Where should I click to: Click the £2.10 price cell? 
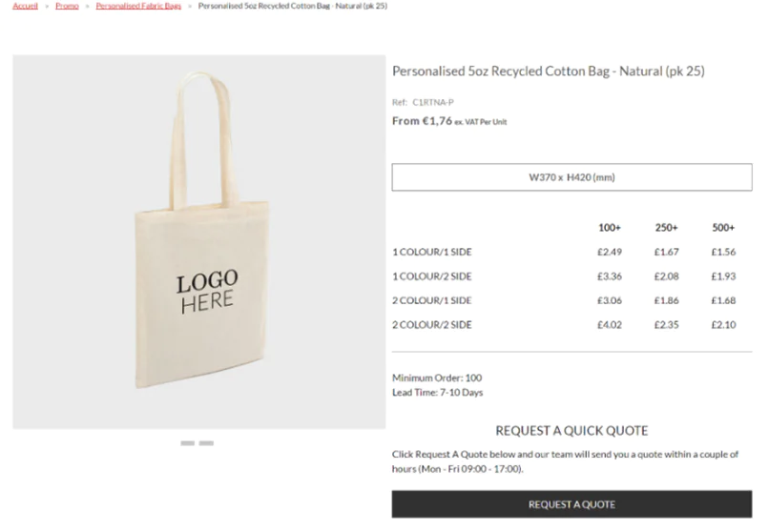coord(724,325)
